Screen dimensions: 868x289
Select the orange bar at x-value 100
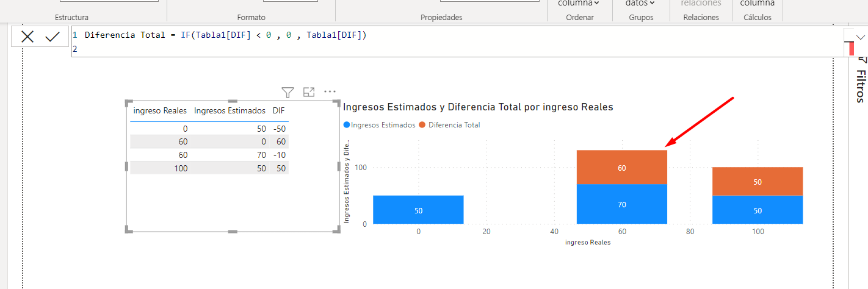pyautogui.click(x=758, y=181)
